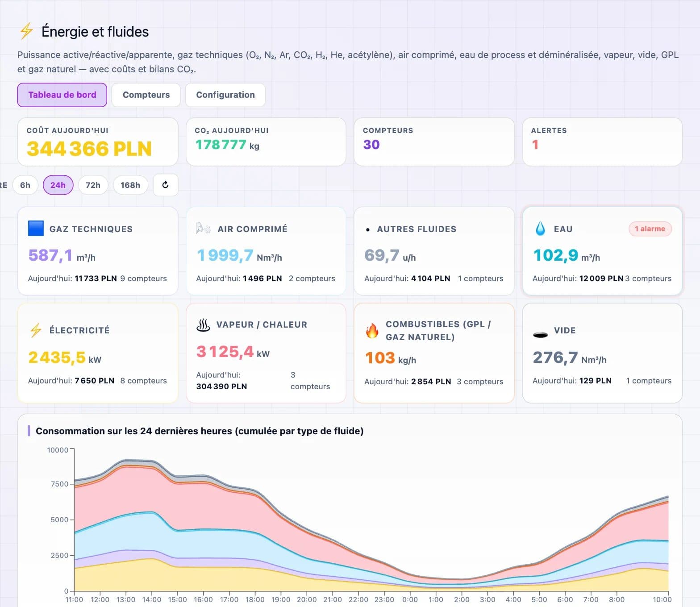Select the Tableau de bord tab
This screenshot has width=700, height=607.
(x=62, y=95)
